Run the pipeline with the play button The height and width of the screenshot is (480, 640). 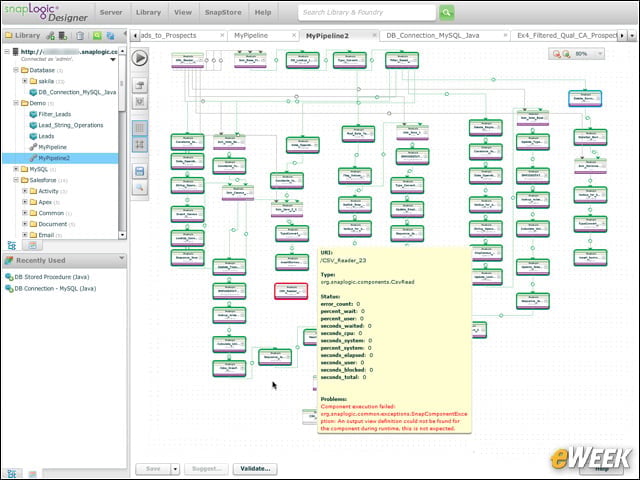tap(140, 58)
